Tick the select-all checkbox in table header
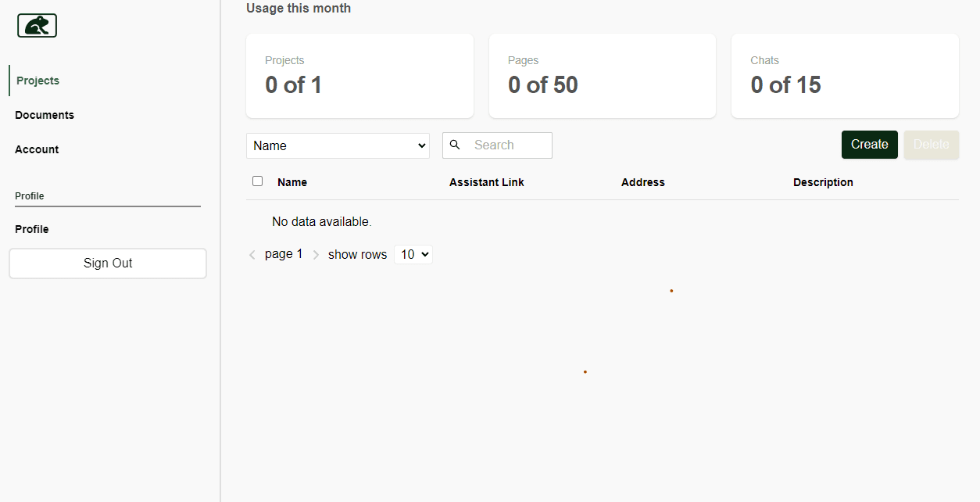 (x=258, y=181)
